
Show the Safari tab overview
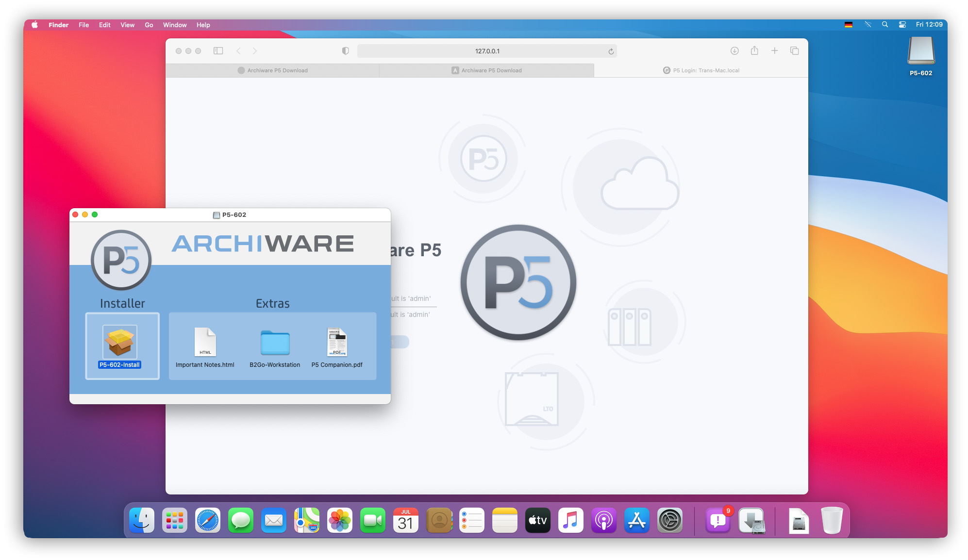(795, 50)
